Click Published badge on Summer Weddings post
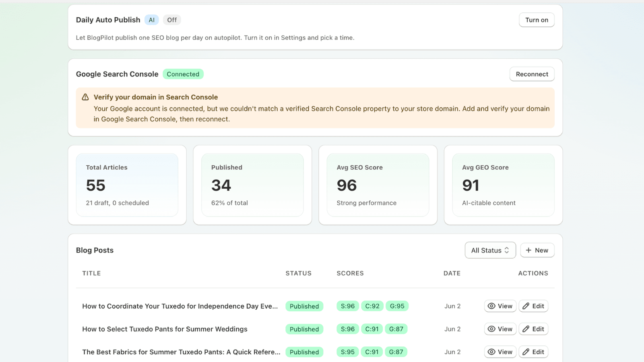Viewport: 644px width, 362px height. [304, 329]
